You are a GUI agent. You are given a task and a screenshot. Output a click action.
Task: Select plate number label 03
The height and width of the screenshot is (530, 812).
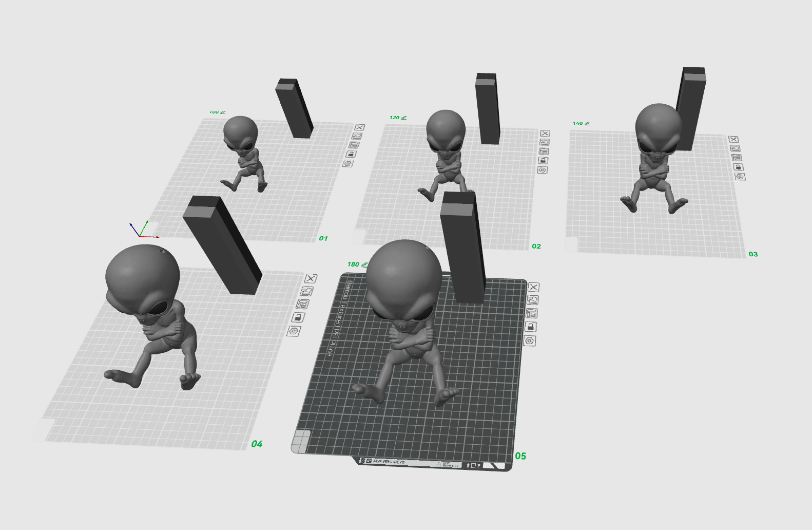click(753, 254)
